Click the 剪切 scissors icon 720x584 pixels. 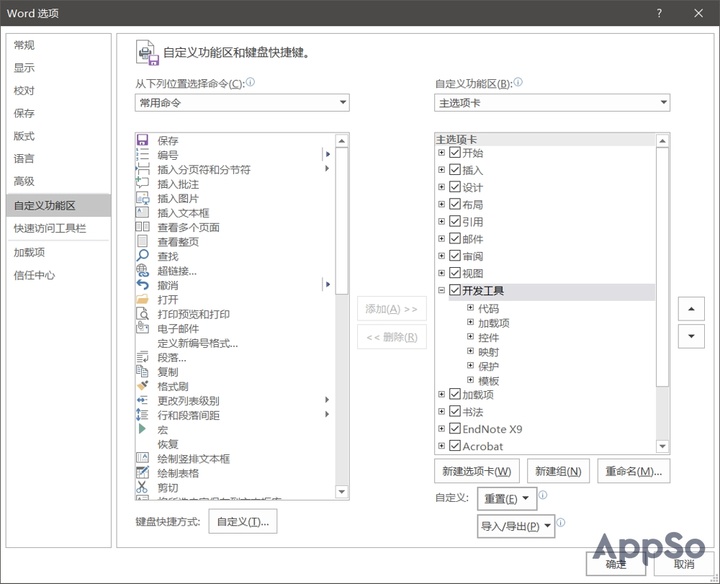click(x=142, y=487)
